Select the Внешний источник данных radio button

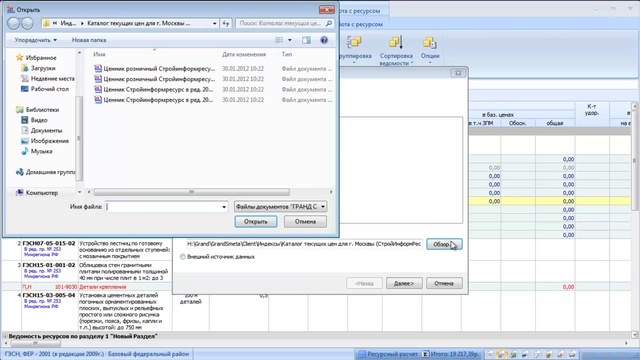click(x=182, y=257)
